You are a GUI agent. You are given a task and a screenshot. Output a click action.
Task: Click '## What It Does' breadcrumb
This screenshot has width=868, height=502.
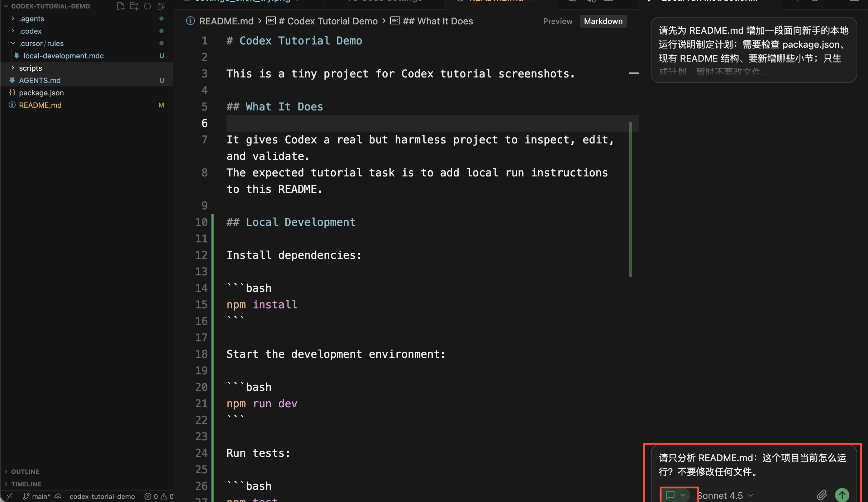click(438, 21)
